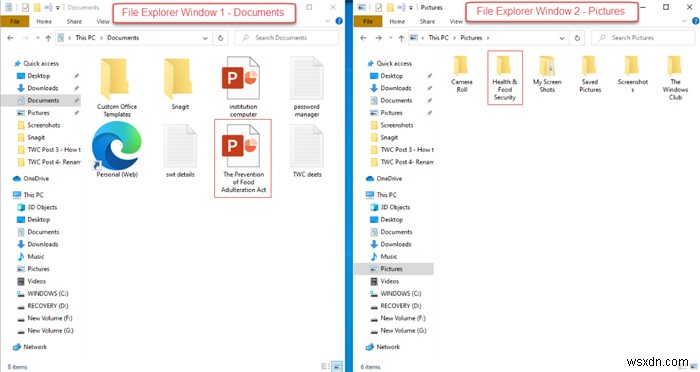
Task: Select This PC in Pictures window sidebar
Action: click(x=381, y=195)
